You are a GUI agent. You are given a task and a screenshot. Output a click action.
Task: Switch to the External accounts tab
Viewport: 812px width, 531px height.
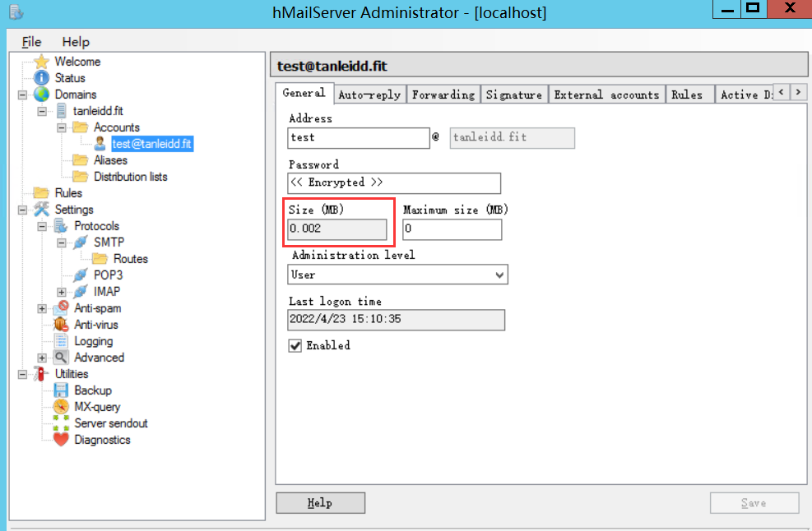click(x=607, y=95)
